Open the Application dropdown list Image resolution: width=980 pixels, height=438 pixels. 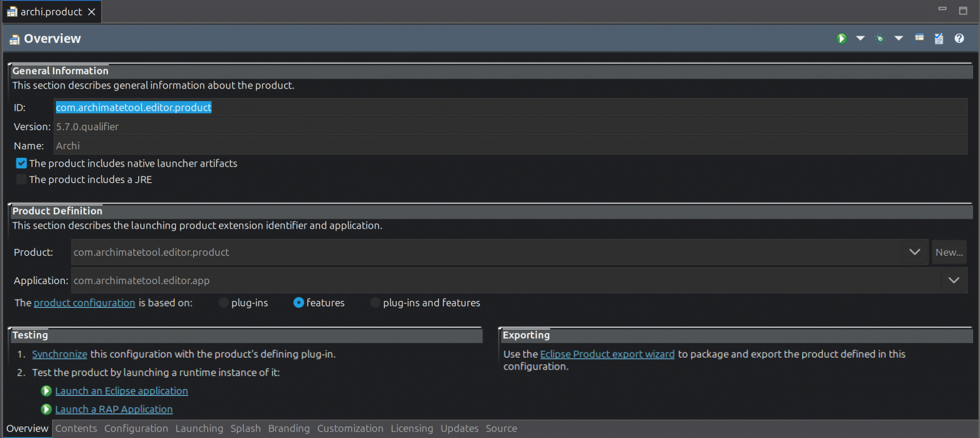(x=954, y=280)
